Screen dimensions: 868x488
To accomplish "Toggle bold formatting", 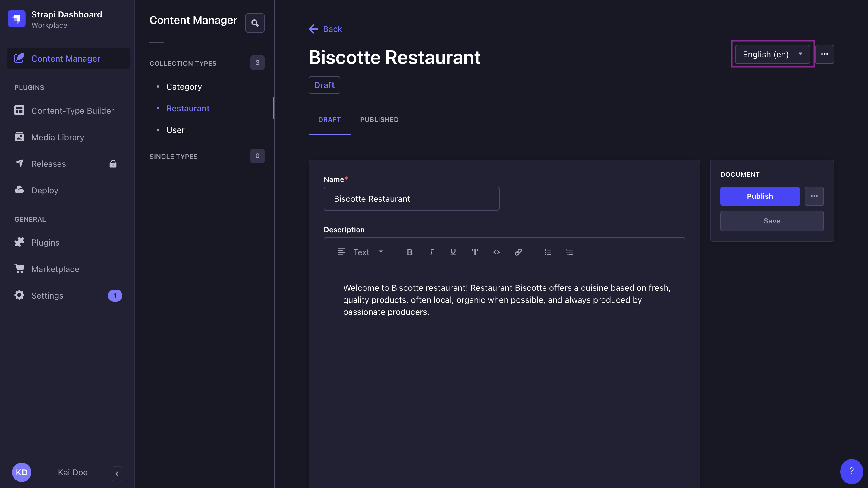I will coord(409,252).
